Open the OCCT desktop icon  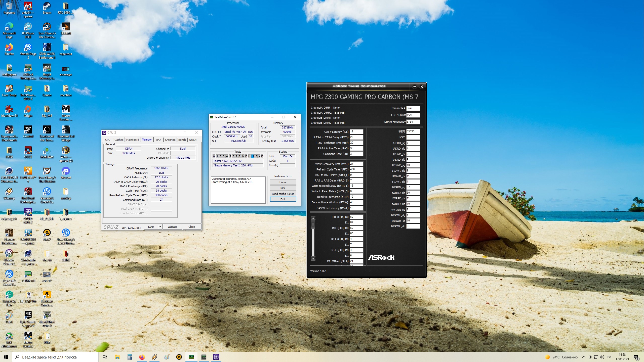coord(28,151)
